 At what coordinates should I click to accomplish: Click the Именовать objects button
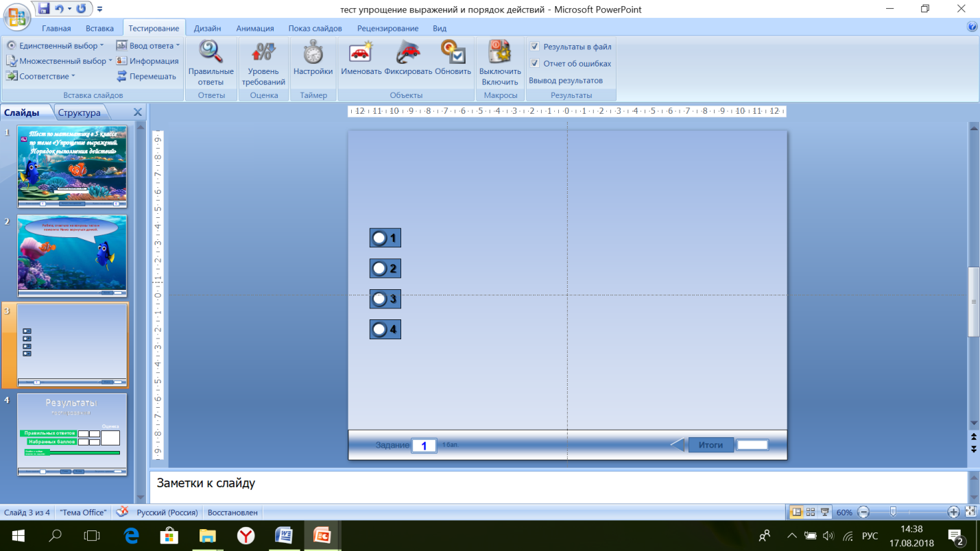(x=361, y=58)
